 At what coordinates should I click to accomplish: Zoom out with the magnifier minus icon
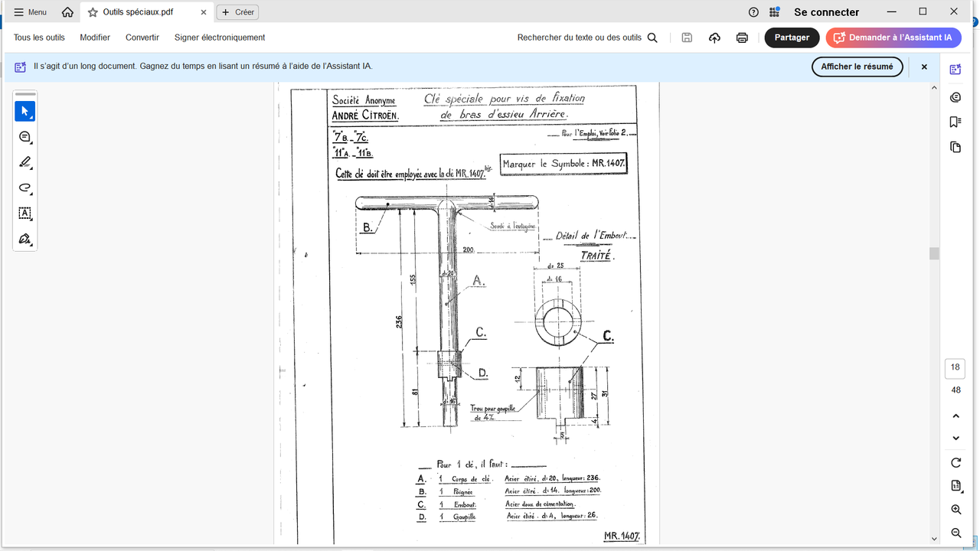[955, 533]
